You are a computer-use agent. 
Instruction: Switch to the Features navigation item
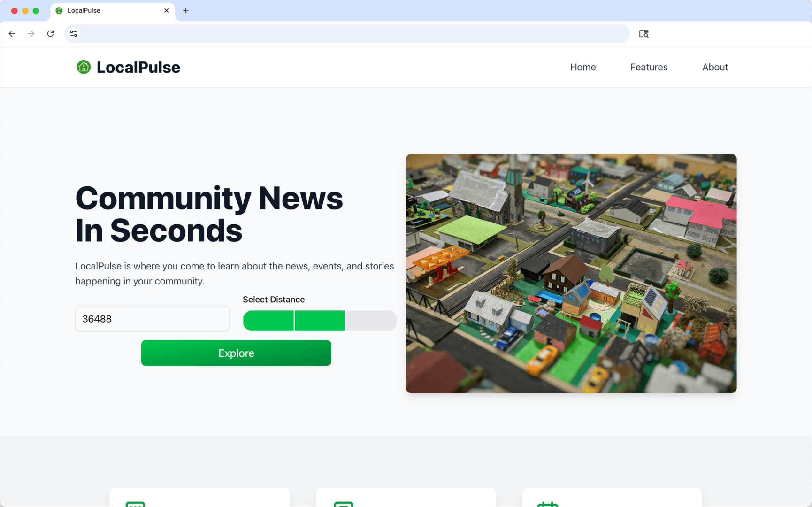tap(649, 67)
